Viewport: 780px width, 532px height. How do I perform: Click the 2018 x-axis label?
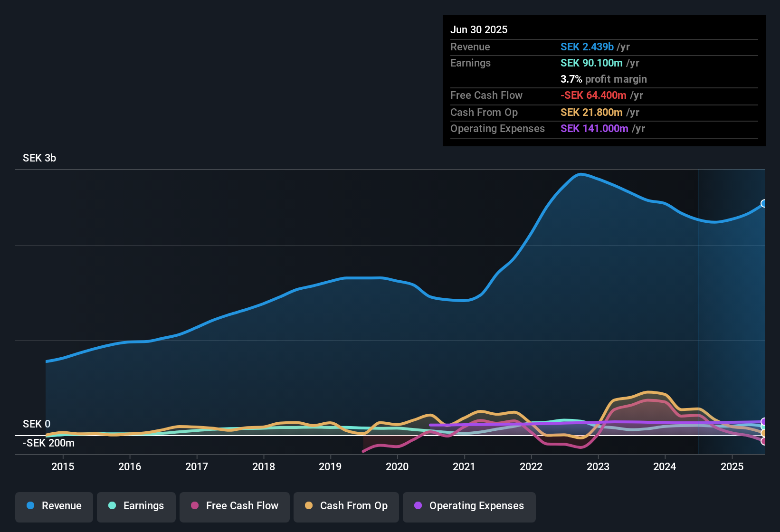[264, 466]
